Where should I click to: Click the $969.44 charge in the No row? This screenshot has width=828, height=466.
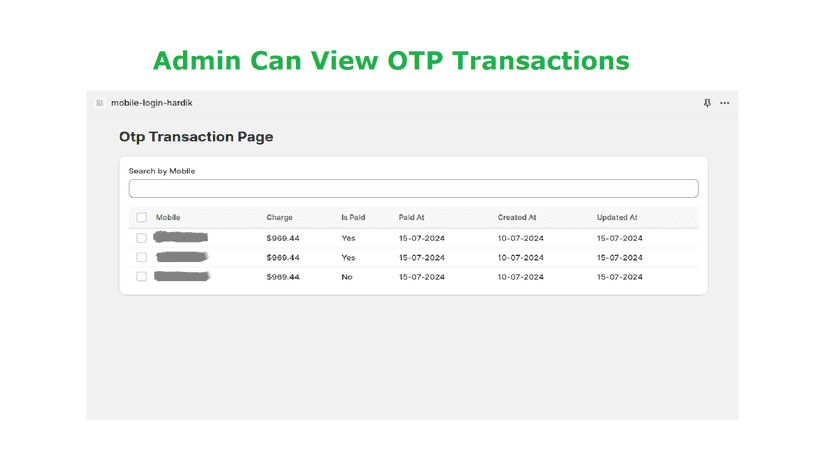(x=283, y=277)
